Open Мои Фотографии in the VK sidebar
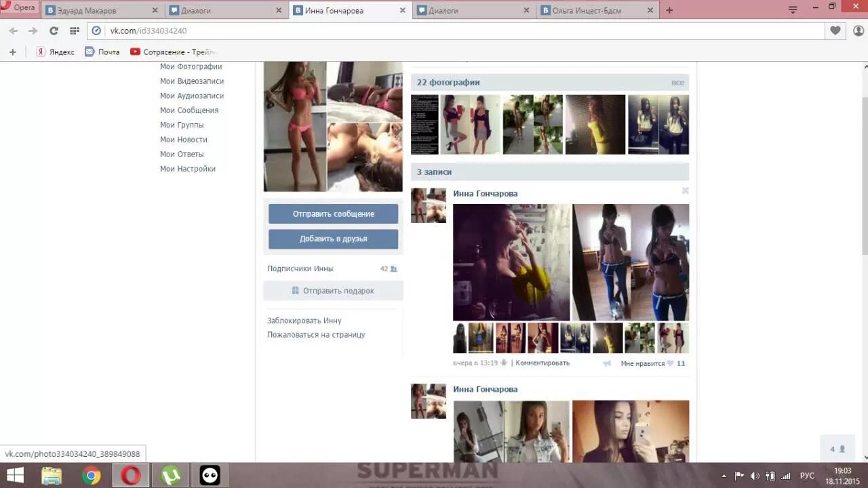 click(191, 66)
